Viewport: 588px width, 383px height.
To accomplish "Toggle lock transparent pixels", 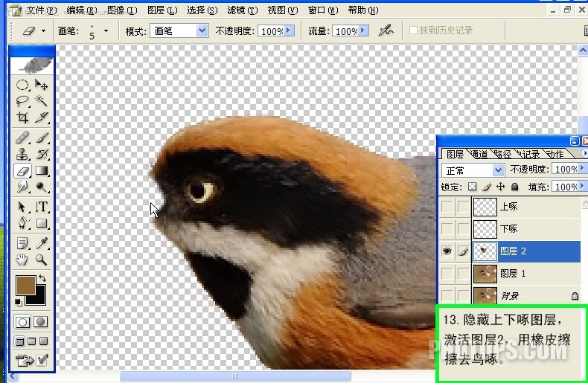I will tap(473, 187).
